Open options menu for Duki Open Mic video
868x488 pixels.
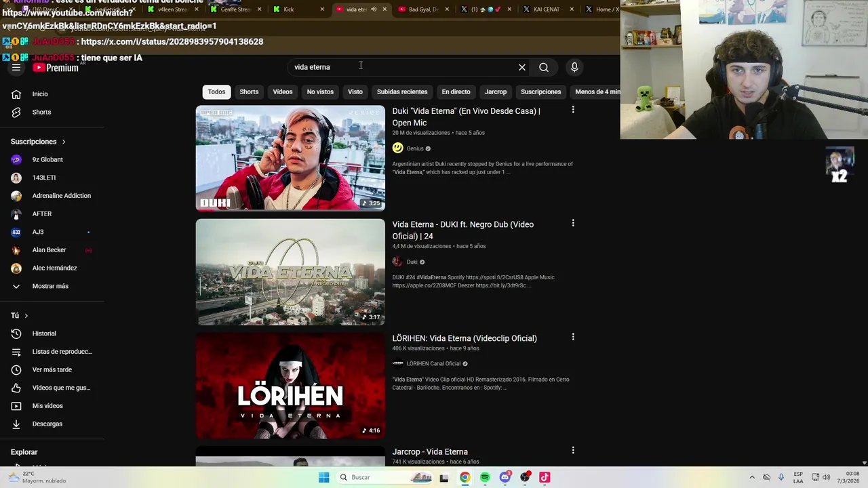(x=573, y=110)
